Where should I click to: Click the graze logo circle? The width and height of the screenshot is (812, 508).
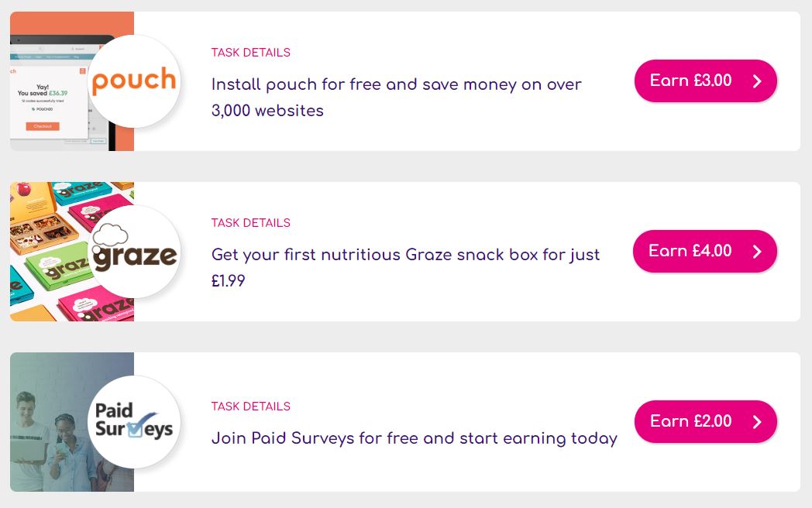134,252
